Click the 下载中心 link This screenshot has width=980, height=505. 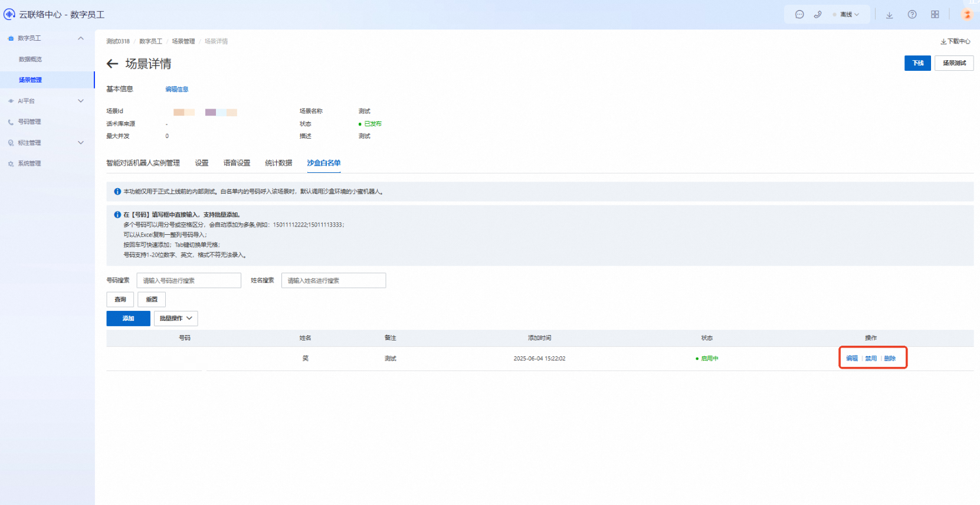[955, 41]
